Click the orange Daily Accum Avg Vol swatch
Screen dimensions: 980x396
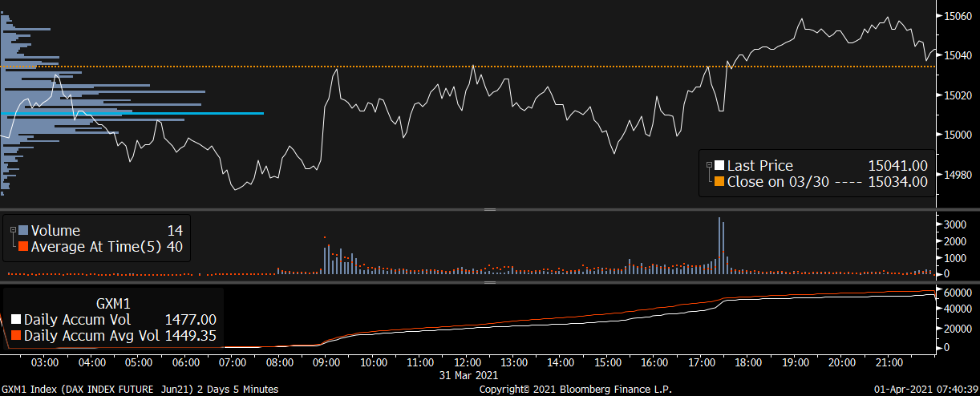coord(16,335)
